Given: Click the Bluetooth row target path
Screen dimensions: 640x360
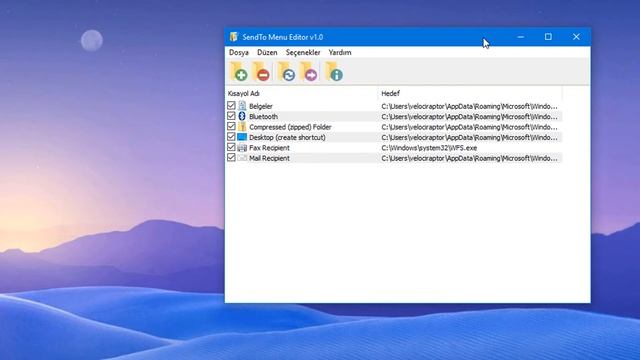Looking at the screenshot, I should click(469, 116).
